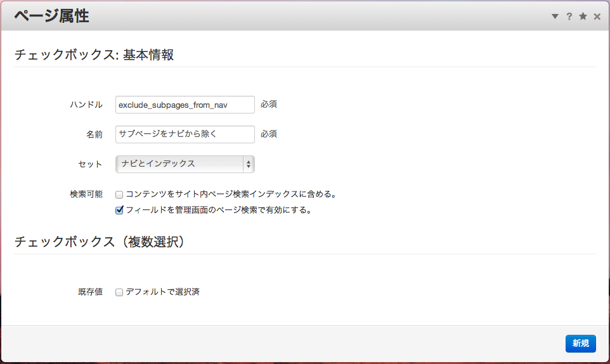Click the star favorite icon in header

[583, 16]
